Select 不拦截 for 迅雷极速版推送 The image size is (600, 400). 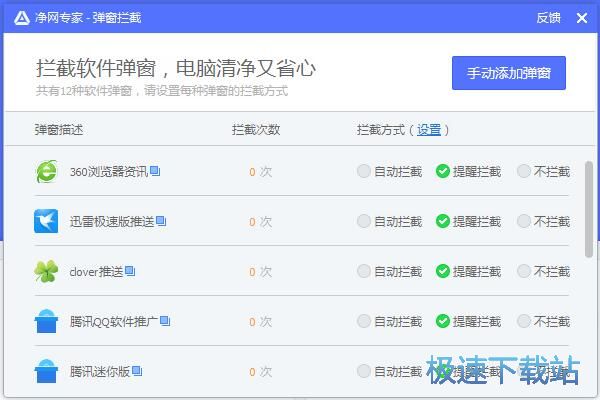(x=543, y=221)
